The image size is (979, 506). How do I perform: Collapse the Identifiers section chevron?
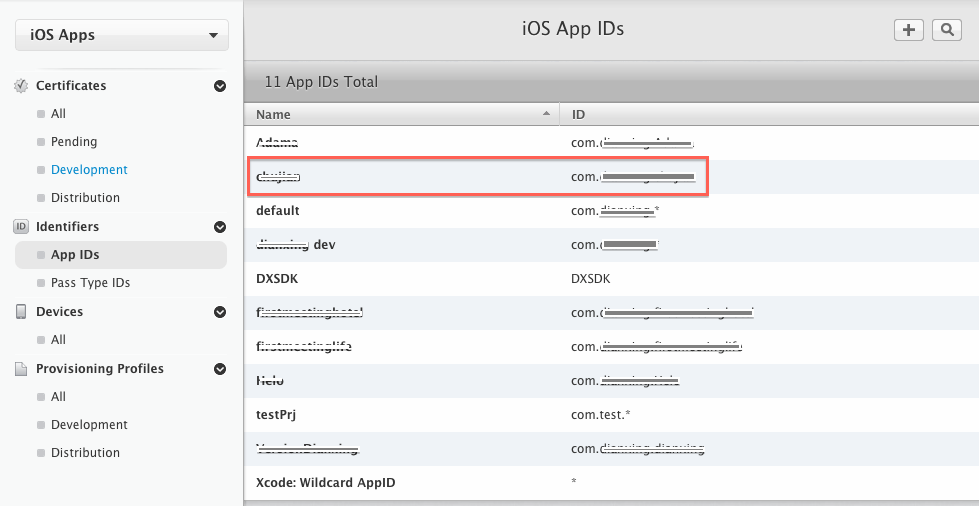click(220, 227)
